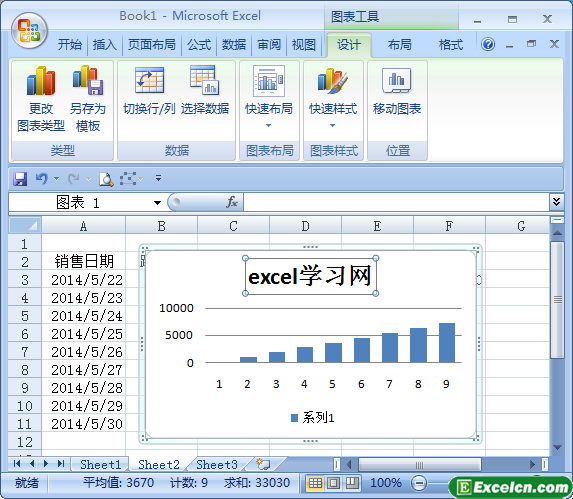Screen dimensions: 573x499
Task: Open Quick Styles gallery
Action: pyautogui.click(x=333, y=97)
